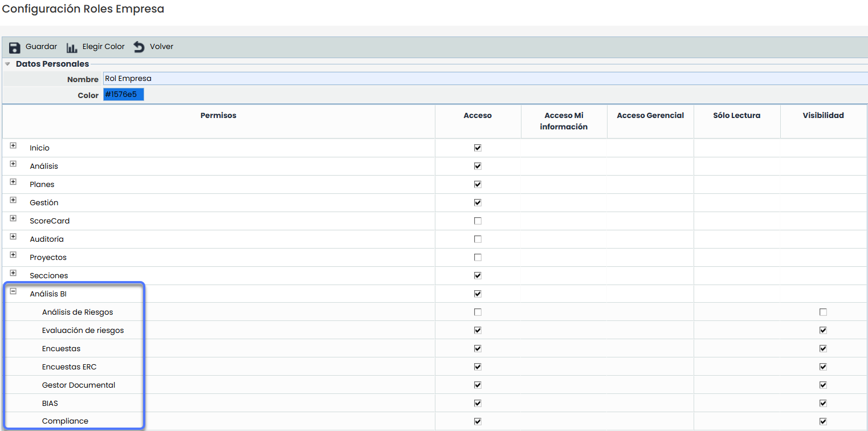Uncheck Acceso for Gestión

478,202
